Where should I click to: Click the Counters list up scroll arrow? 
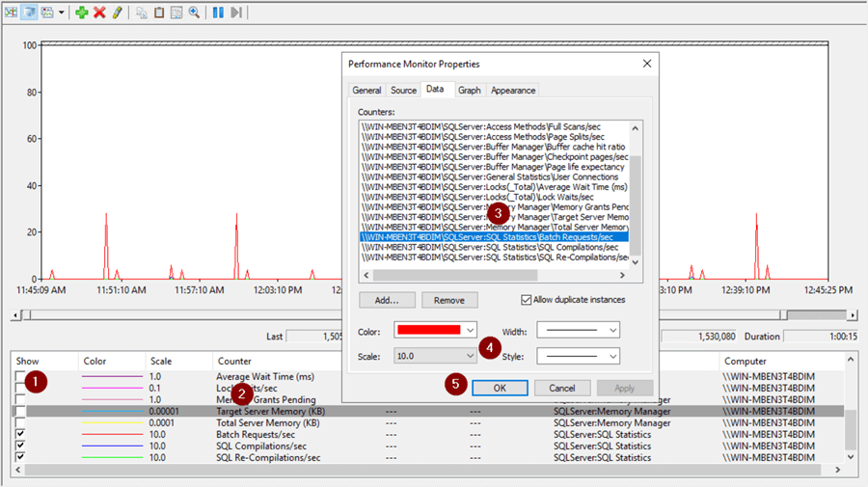tap(636, 128)
